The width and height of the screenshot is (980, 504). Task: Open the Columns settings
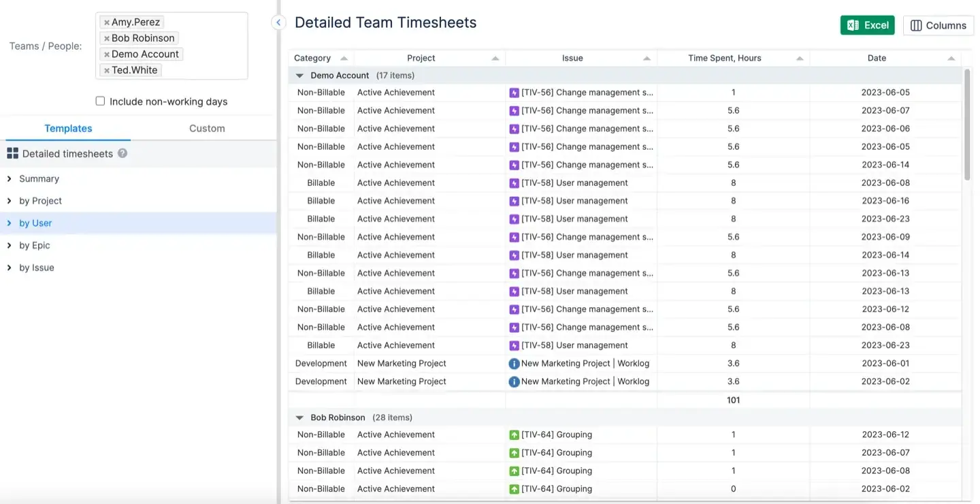click(x=938, y=25)
